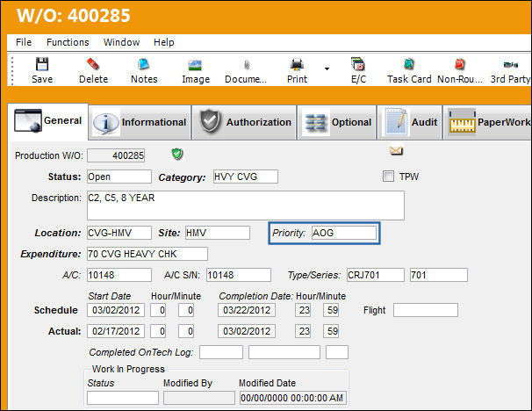Click the envelope mail icon
Image resolution: width=532 pixels, height=411 pixels.
(396, 150)
